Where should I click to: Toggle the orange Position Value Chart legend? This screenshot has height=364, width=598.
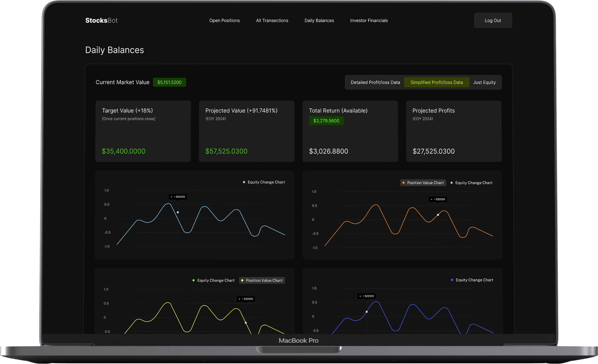(x=423, y=183)
